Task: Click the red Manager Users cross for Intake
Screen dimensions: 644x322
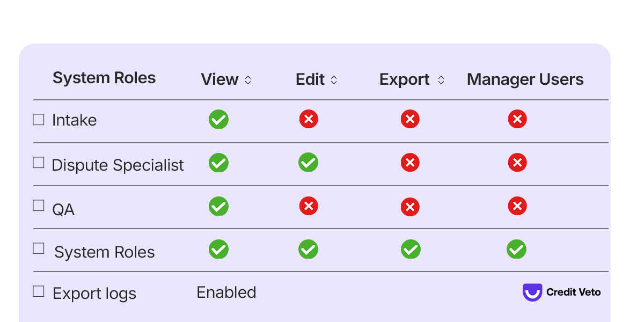Action: click(517, 119)
